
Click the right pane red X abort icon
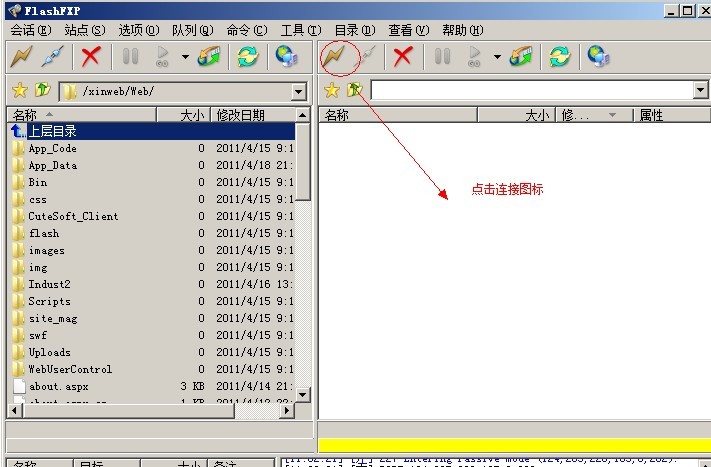(403, 57)
